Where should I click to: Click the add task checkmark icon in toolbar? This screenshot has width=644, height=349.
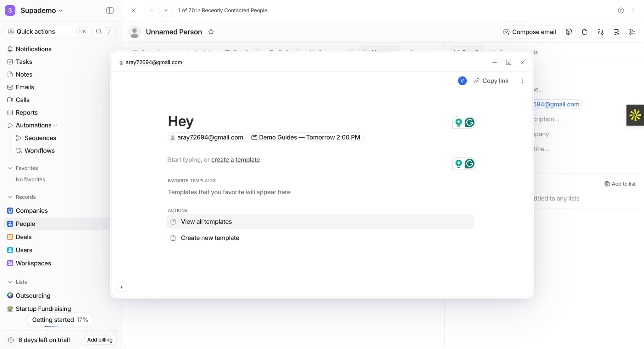point(616,32)
